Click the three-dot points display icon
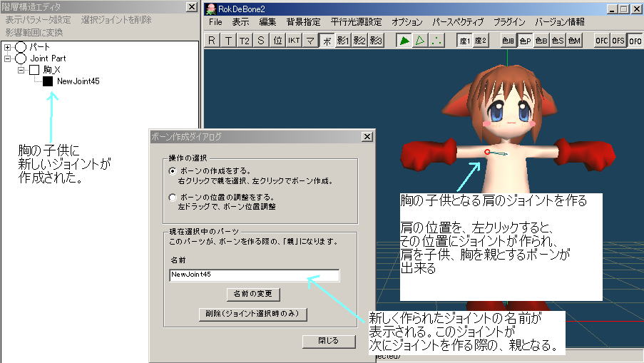644x363 pixels. 436,41
